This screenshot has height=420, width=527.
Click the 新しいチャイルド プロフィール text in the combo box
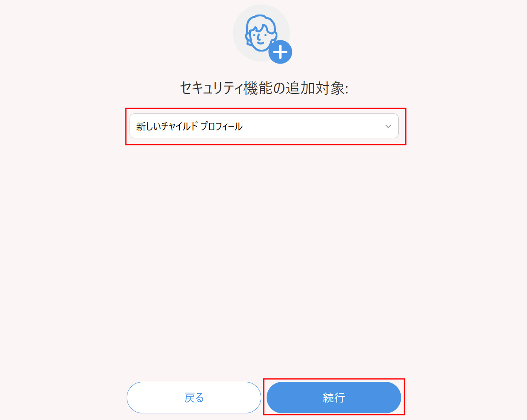pyautogui.click(x=189, y=126)
